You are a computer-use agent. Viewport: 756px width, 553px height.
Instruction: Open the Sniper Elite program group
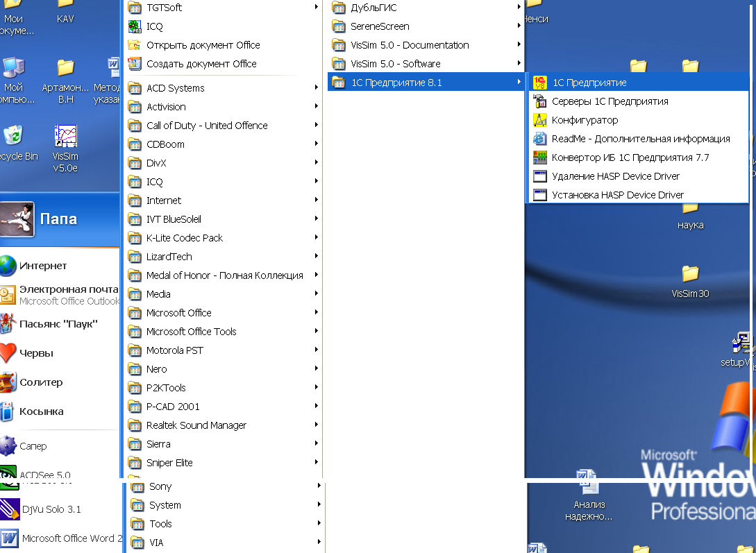(x=223, y=463)
